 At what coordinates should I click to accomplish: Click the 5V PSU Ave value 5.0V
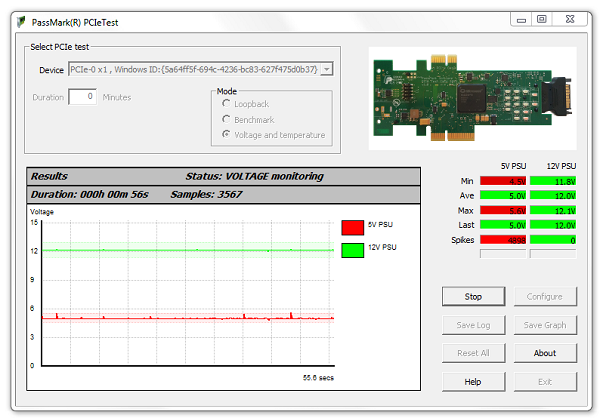503,196
